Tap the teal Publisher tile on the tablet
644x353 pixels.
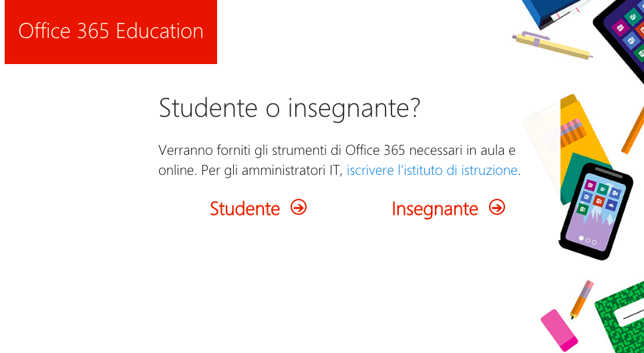[x=633, y=17]
